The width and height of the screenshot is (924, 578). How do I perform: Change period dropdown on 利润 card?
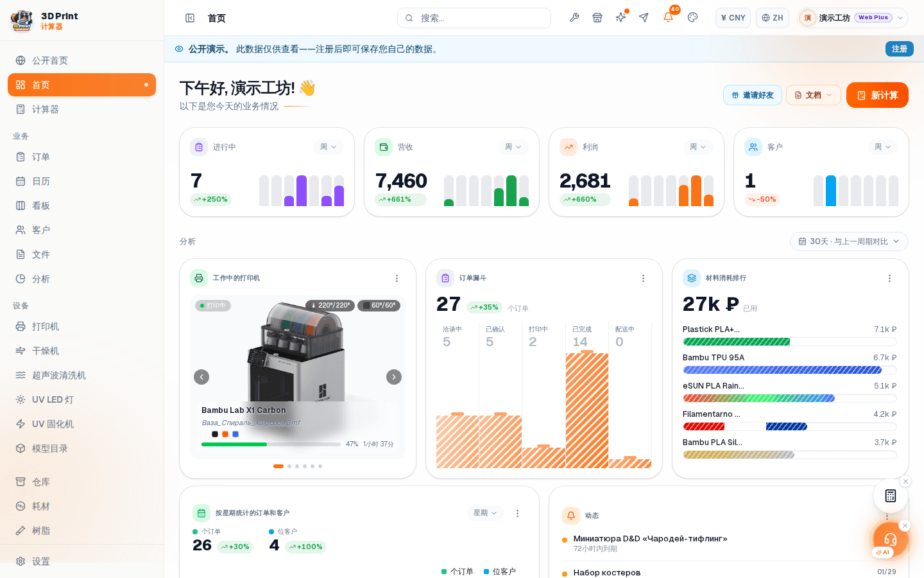(x=698, y=147)
